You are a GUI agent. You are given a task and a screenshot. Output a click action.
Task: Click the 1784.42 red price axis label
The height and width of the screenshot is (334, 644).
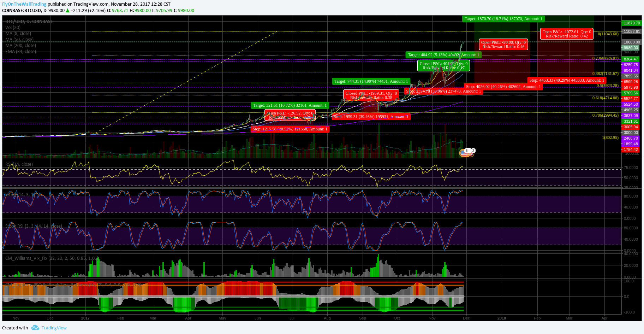pyautogui.click(x=631, y=150)
